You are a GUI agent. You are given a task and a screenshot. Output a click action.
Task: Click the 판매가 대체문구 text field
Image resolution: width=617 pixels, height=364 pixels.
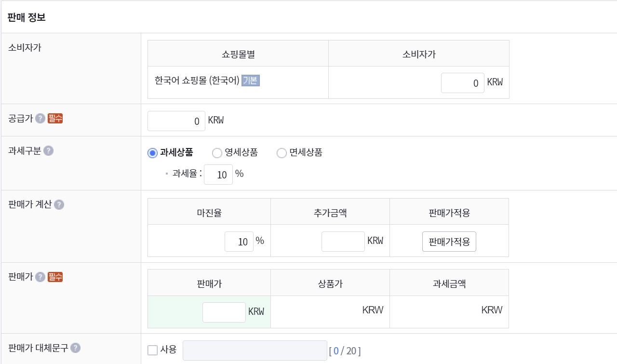255,351
